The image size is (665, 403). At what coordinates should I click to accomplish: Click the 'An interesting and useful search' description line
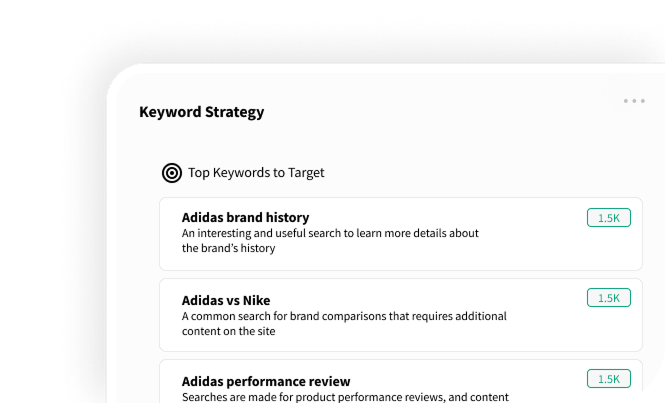click(330, 233)
